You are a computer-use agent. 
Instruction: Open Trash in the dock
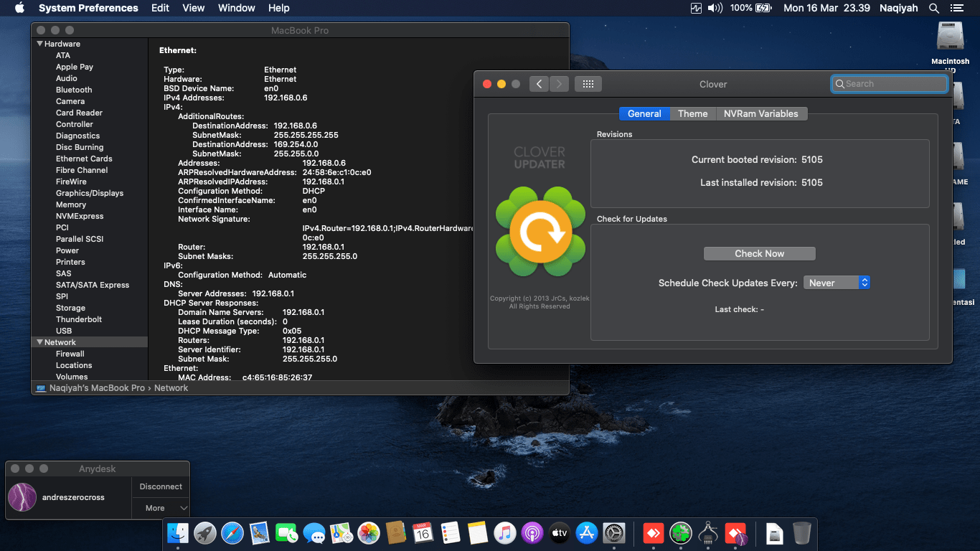click(802, 533)
